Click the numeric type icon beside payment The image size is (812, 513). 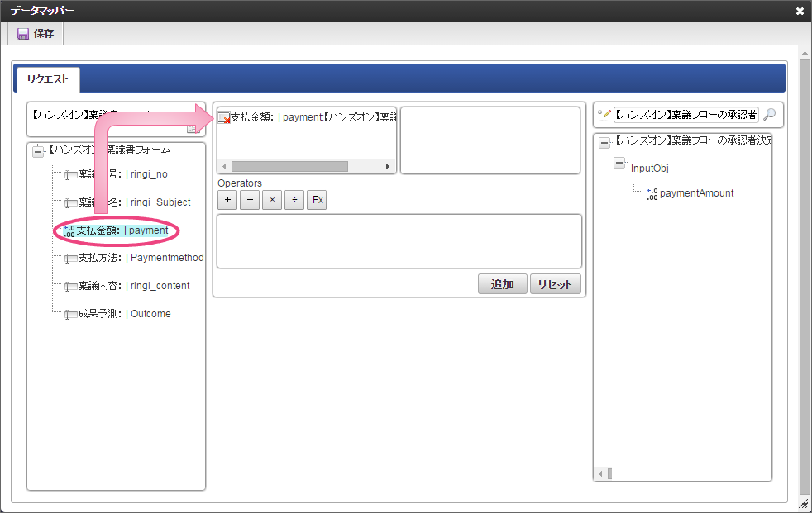tap(69, 231)
